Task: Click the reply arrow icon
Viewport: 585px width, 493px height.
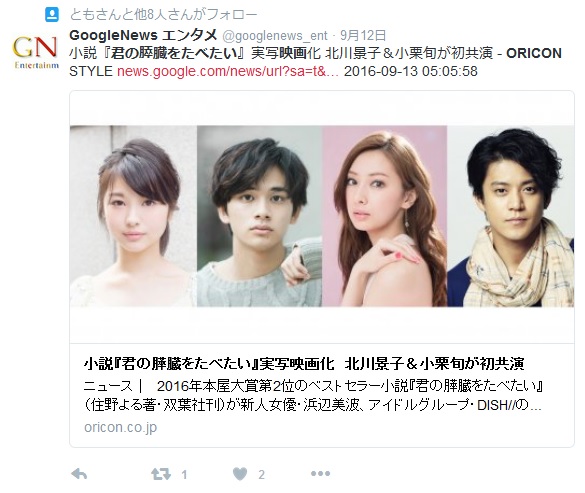Action: pos(79,474)
